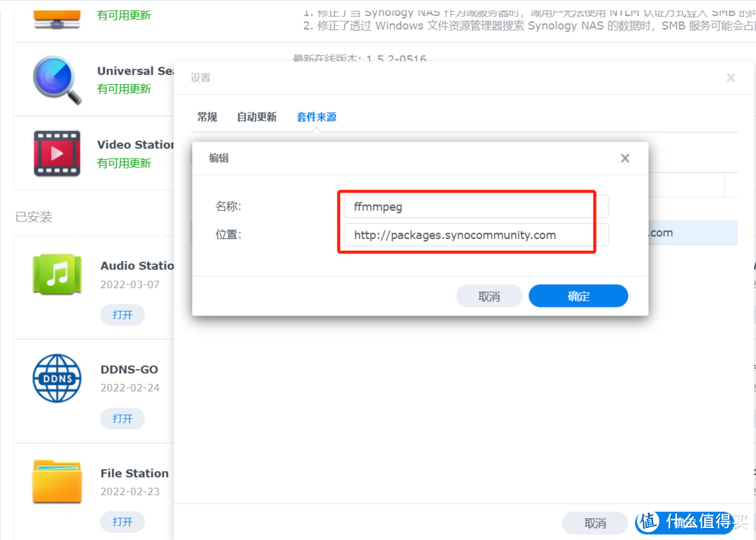Click 取消 in the 编辑 dialog
756x540 pixels.
[489, 296]
